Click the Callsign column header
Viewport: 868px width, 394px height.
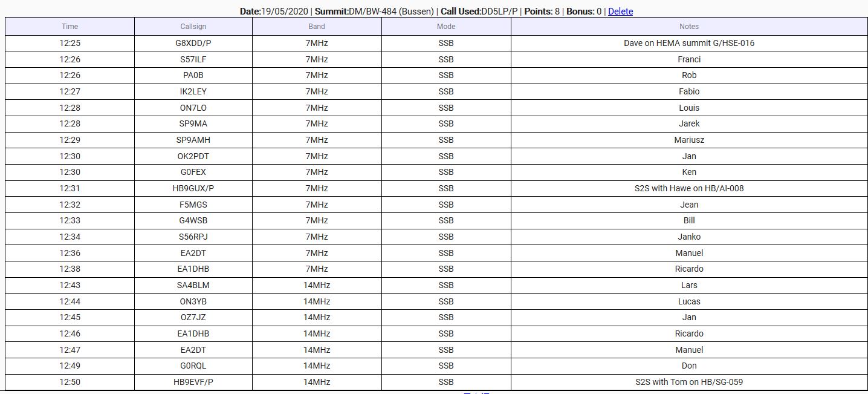193,27
